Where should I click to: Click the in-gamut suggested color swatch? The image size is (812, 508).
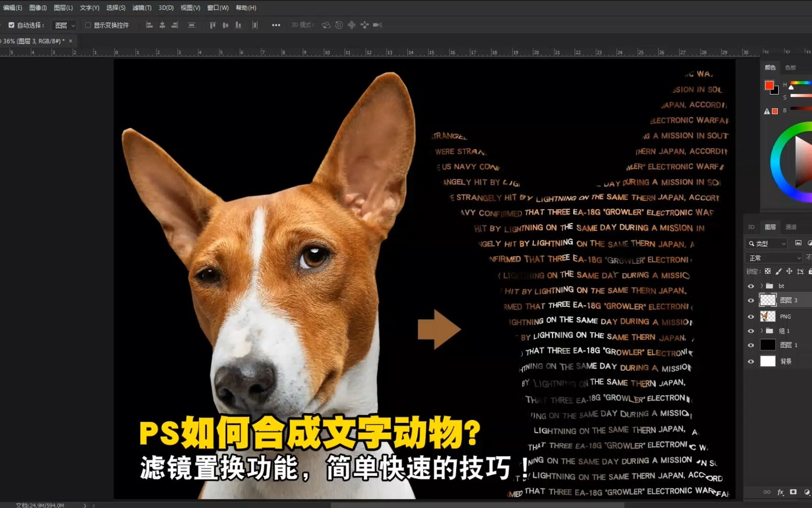775,111
